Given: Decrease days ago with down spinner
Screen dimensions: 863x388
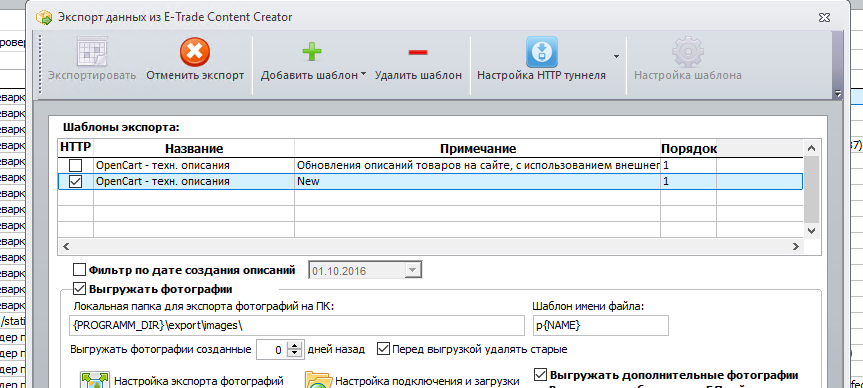Looking at the screenshot, I should coord(296,353).
